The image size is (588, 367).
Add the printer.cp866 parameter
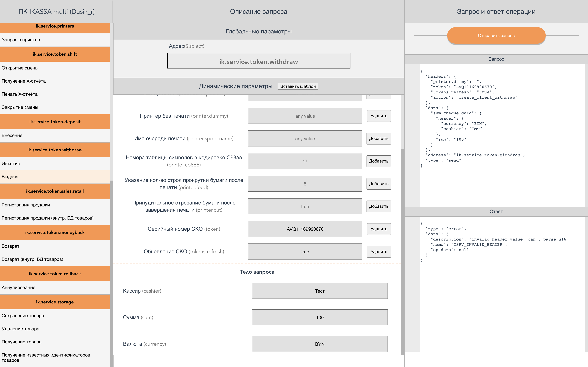click(378, 161)
